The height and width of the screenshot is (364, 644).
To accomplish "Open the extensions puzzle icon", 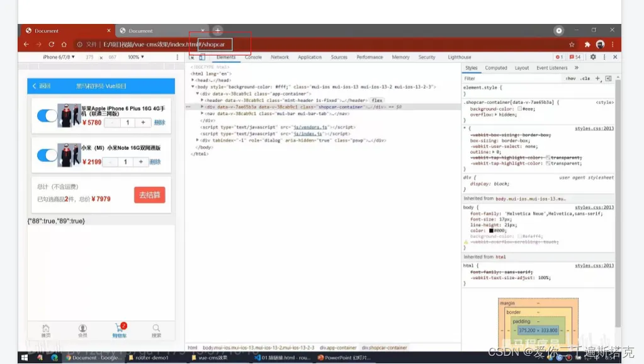I will [x=587, y=44].
